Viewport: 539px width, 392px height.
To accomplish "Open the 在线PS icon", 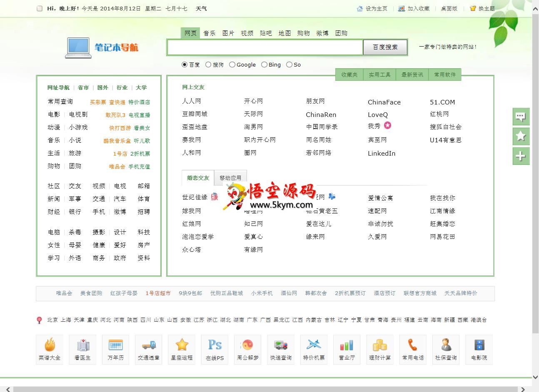I will point(215,349).
